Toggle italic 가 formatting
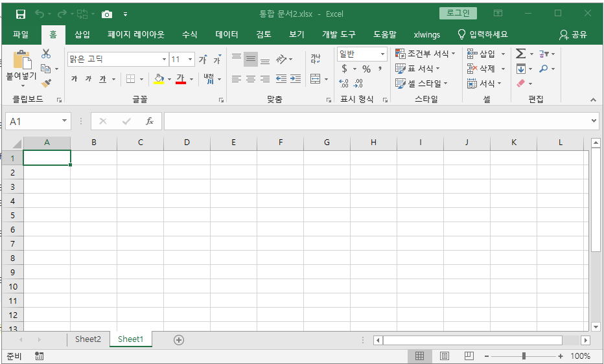This screenshot has height=364, width=604. coord(88,79)
